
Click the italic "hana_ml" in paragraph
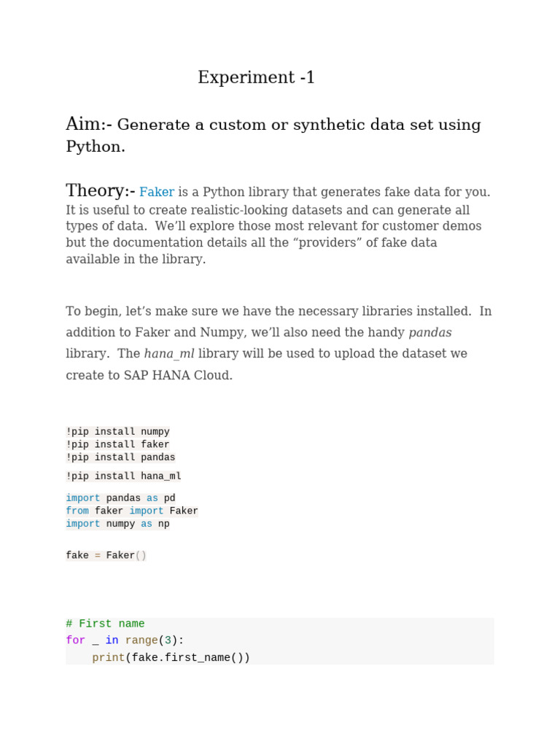pos(169,354)
